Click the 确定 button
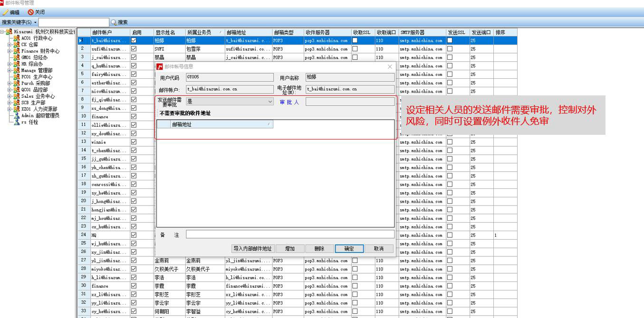The height and width of the screenshot is (318, 644). 349,249
